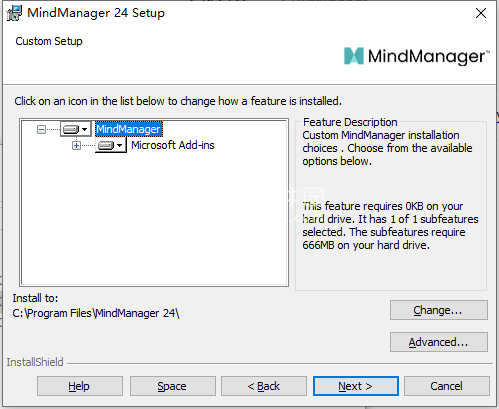
Task: Close the MindManager 24 Setup window
Action: pyautogui.click(x=481, y=13)
